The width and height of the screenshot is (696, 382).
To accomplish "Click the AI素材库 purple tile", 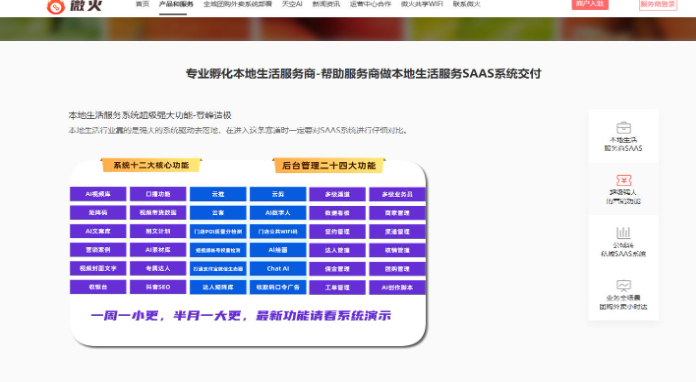I will (x=158, y=250).
